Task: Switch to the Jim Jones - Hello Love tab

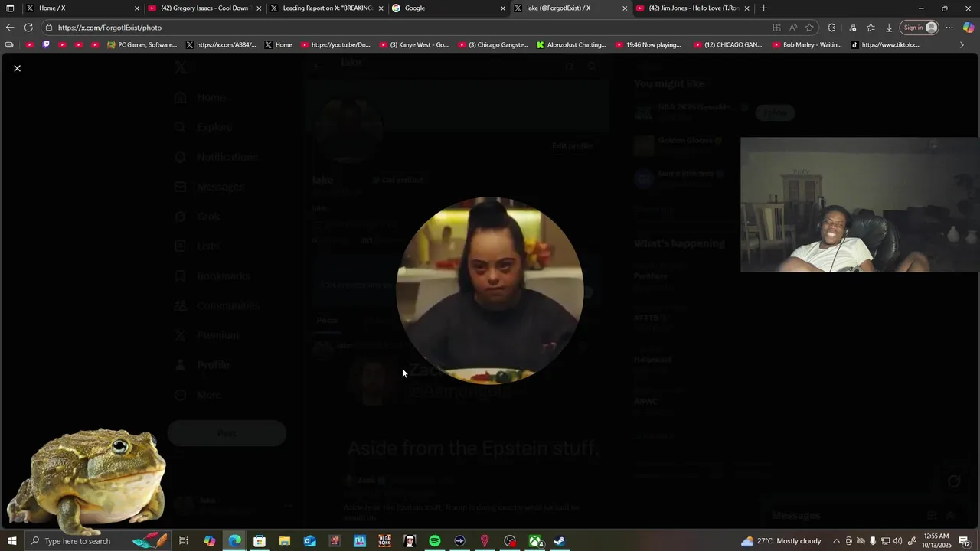Action: pyautogui.click(x=693, y=8)
